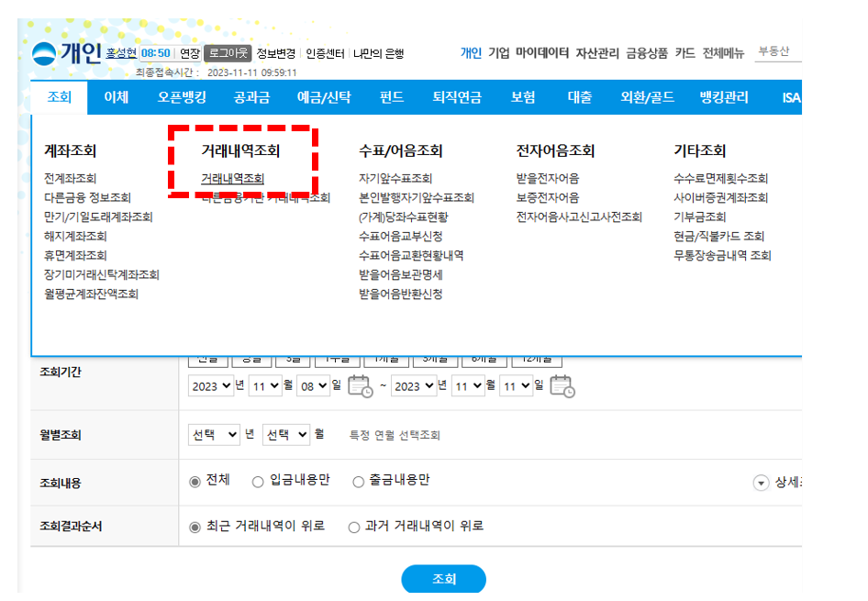Open the end date day dropdown showing 11
This screenshot has width=868, height=601.
click(518, 385)
